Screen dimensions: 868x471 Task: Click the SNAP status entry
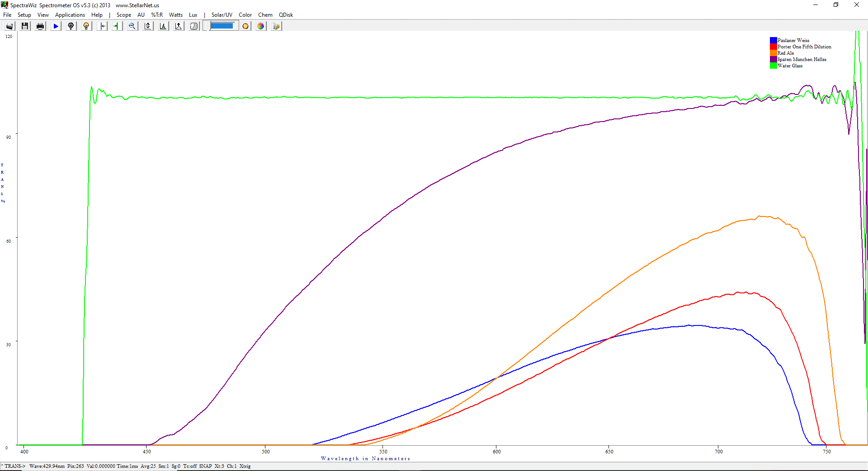206,466
